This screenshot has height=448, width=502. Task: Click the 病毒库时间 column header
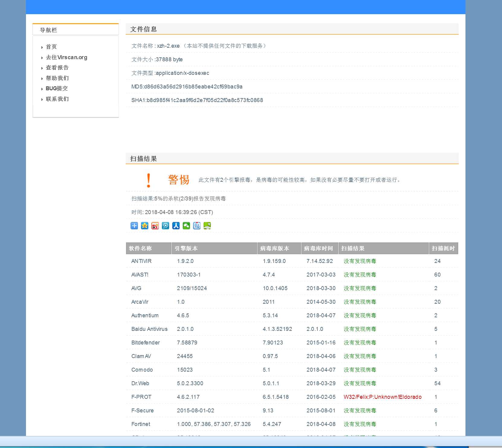[320, 248]
